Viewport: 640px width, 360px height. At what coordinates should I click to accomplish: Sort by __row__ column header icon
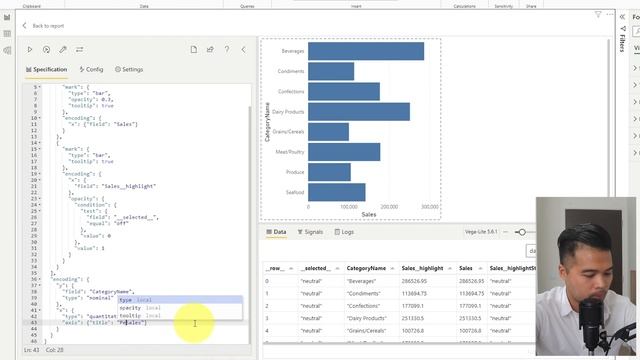(x=291, y=269)
